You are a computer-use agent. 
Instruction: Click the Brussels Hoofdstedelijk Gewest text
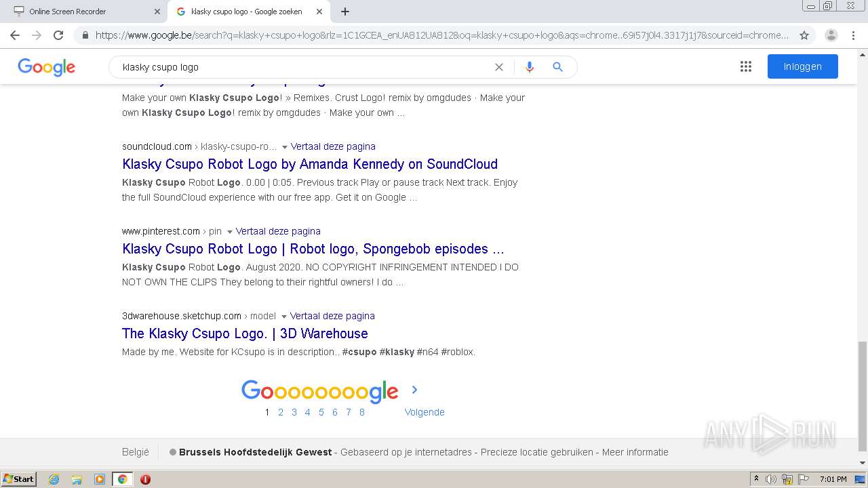point(256,452)
